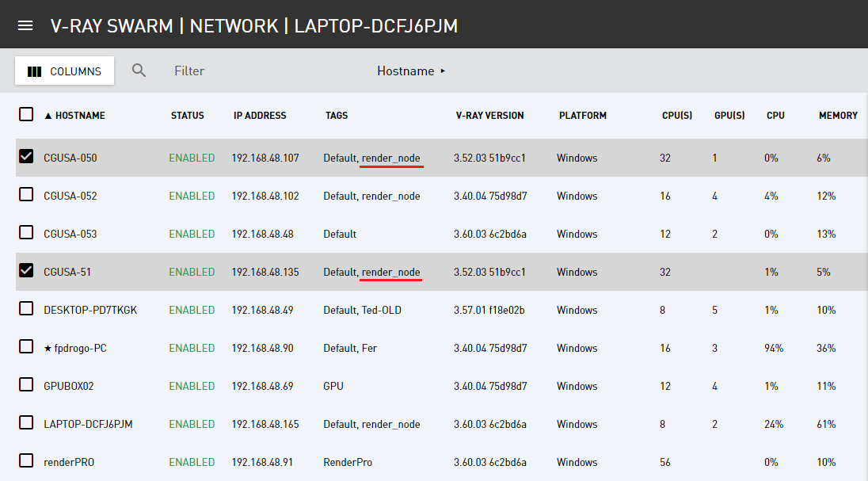Sort by the V-RAY VERSION column header
The width and height of the screenshot is (868, 481).
(489, 116)
